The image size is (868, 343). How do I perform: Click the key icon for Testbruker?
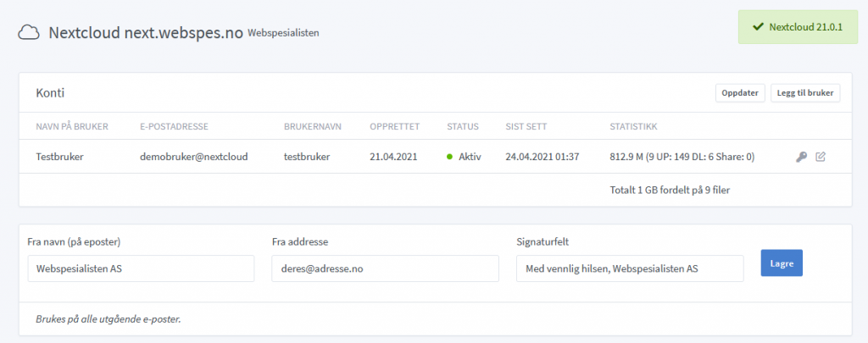[801, 157]
